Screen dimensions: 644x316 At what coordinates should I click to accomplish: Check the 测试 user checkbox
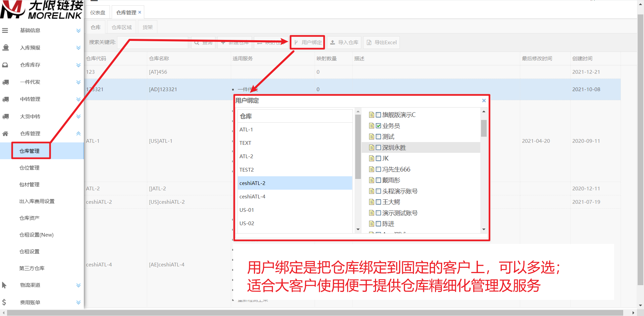[x=378, y=137]
